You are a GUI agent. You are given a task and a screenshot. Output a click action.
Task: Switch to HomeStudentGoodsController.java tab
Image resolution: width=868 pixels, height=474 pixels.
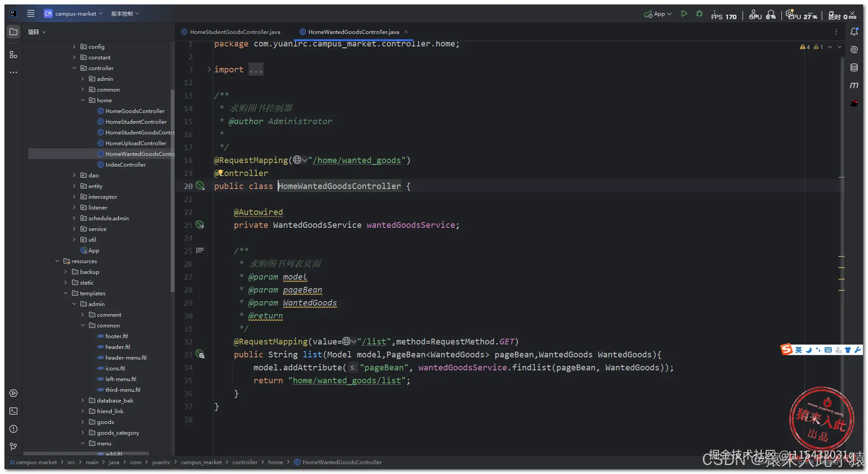click(x=231, y=32)
